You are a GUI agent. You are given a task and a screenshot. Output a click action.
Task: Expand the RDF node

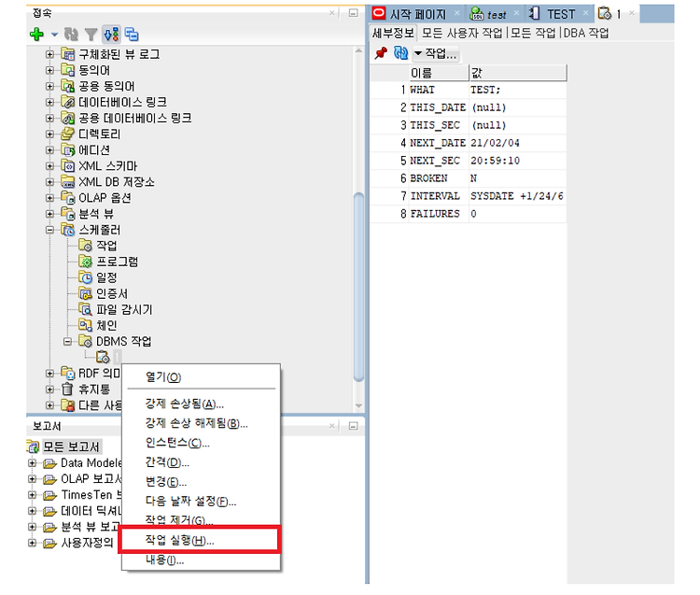[49, 374]
